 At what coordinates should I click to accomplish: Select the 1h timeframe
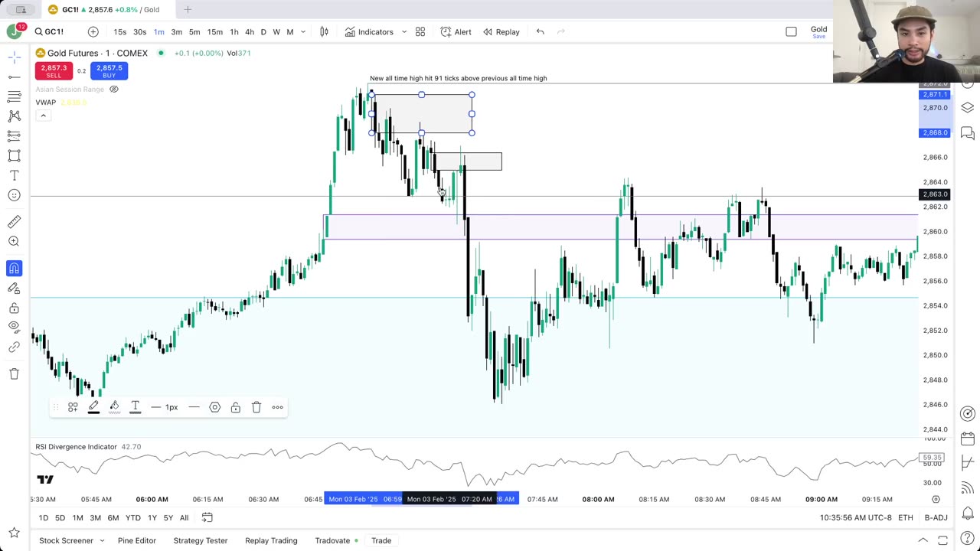pos(234,32)
